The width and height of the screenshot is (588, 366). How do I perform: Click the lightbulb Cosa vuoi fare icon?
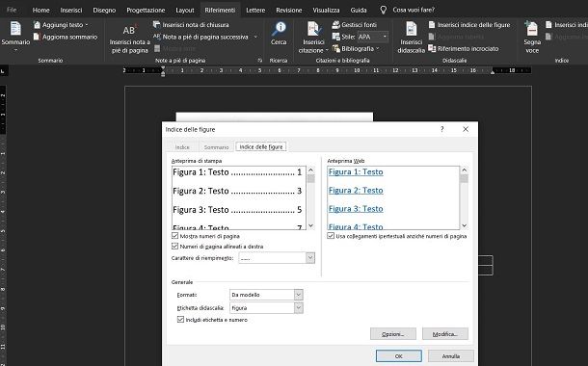[x=383, y=11]
